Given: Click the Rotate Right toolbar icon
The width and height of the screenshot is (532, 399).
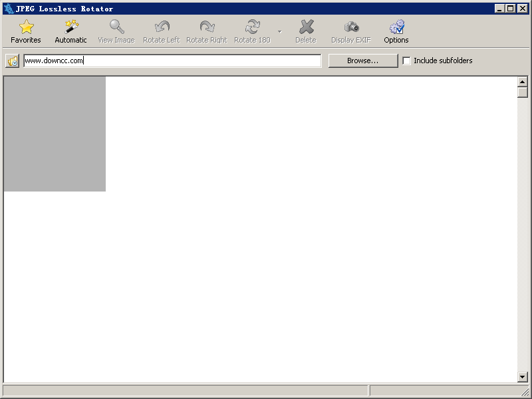Looking at the screenshot, I should point(207,27).
